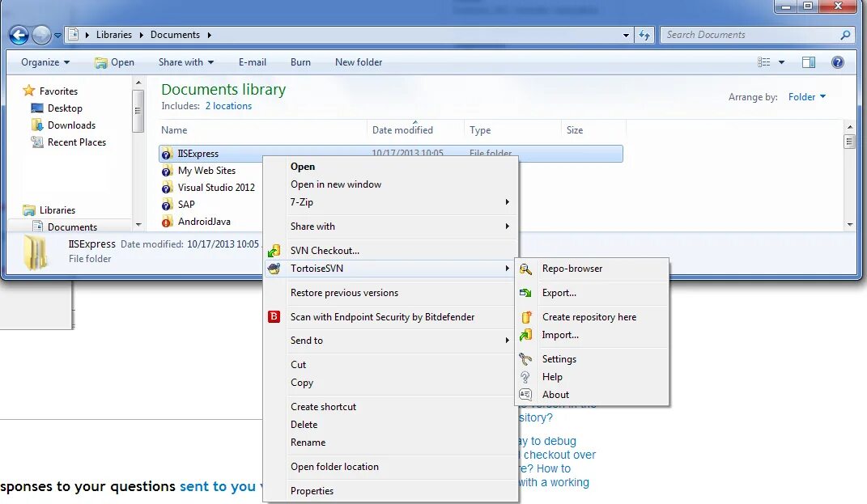This screenshot has width=867, height=504.
Task: Click the Bitdefender red B icon
Action: coord(274,316)
